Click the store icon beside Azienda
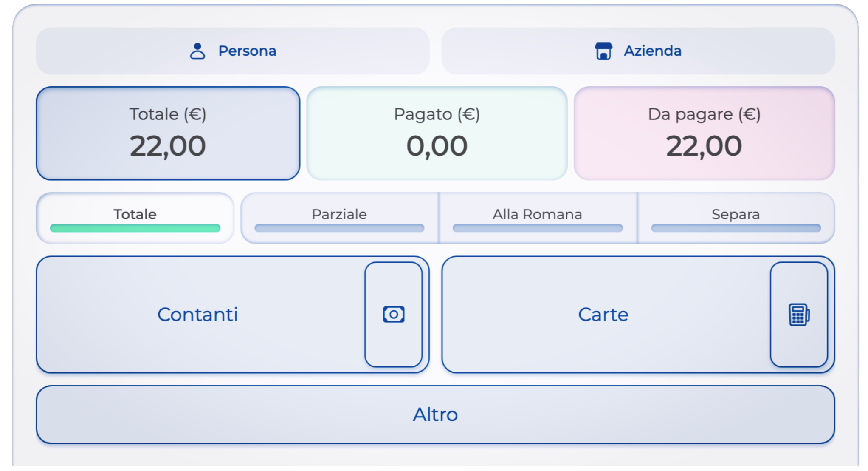Screen dimensions: 868x471 pos(603,51)
